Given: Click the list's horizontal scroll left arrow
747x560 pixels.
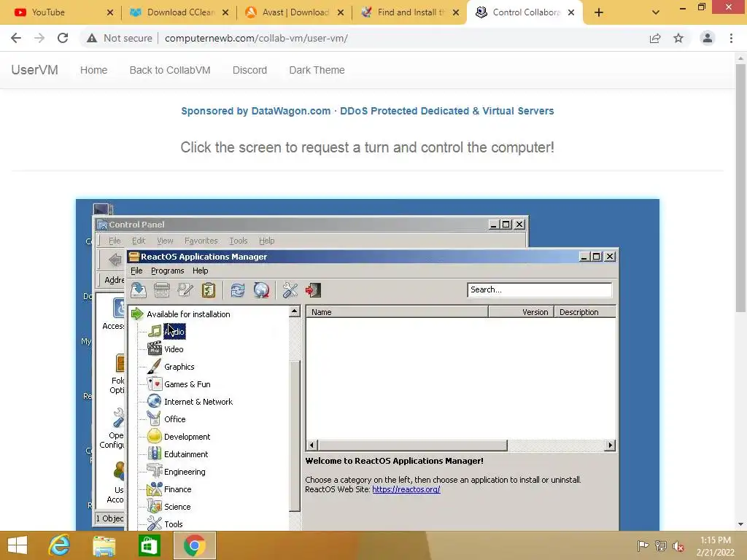Looking at the screenshot, I should pyautogui.click(x=311, y=446).
